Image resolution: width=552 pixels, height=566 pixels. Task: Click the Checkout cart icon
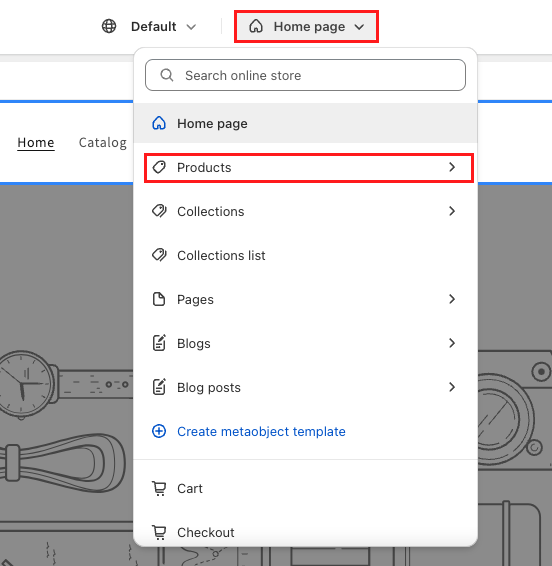(x=159, y=532)
